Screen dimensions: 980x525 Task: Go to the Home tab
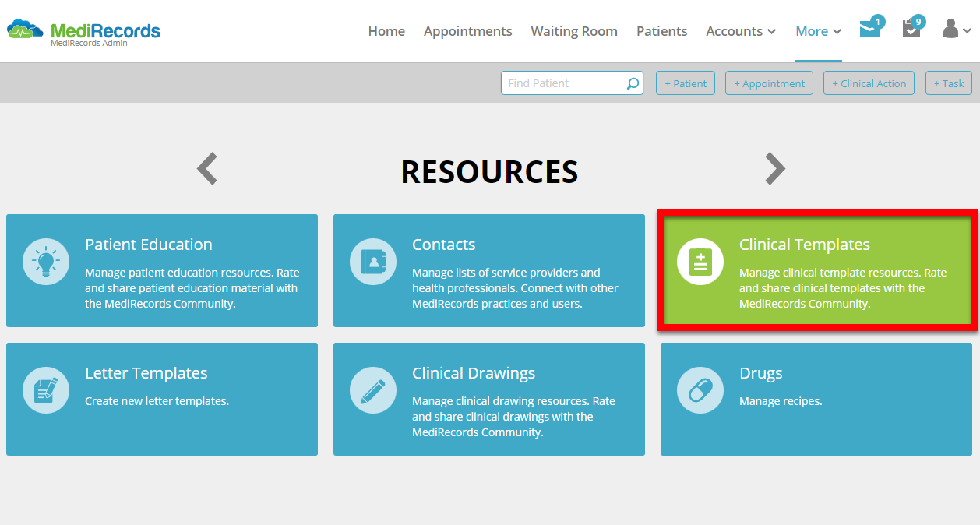coord(386,31)
